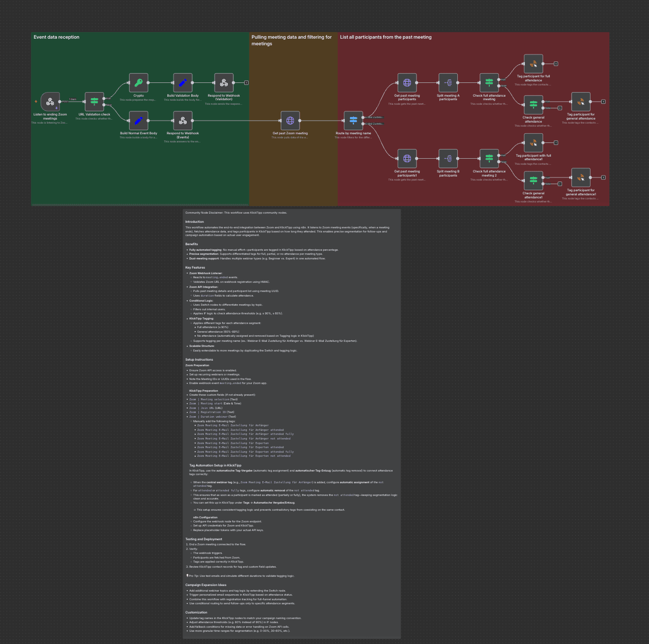The image size is (649, 644).
Task: Click the "Introduction" heading in the notes
Action: pos(194,222)
